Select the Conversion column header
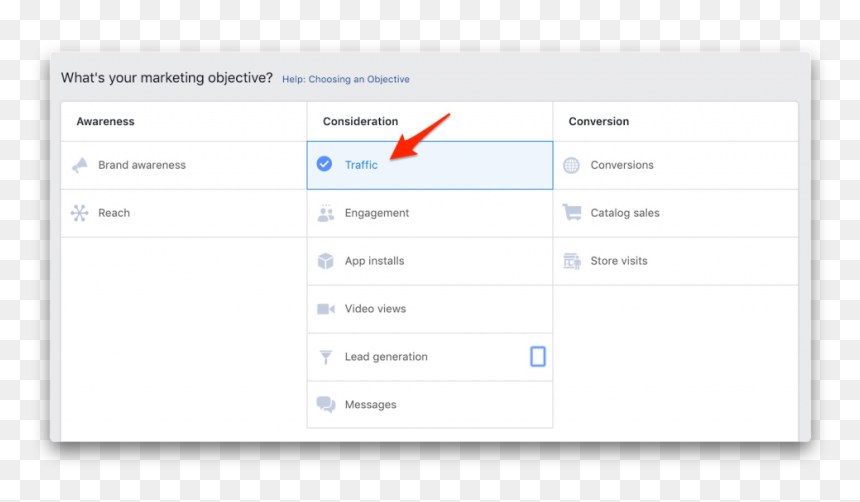This screenshot has width=860, height=502. (x=598, y=121)
